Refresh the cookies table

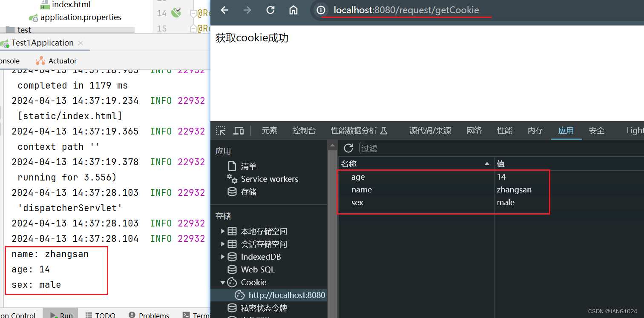pos(348,148)
